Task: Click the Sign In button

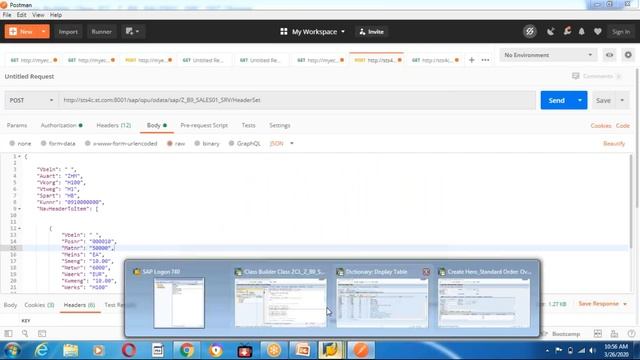Action: click(x=621, y=31)
